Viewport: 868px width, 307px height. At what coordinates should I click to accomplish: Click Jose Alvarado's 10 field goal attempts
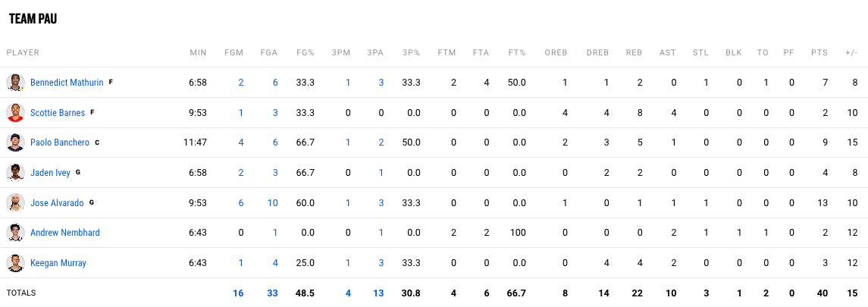click(273, 203)
